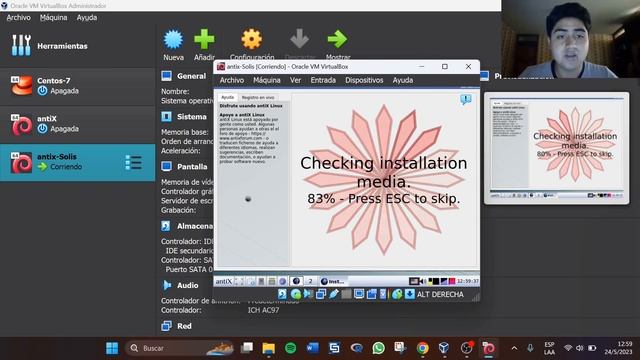Open Archivo menu in the Manager window

pyautogui.click(x=18, y=18)
